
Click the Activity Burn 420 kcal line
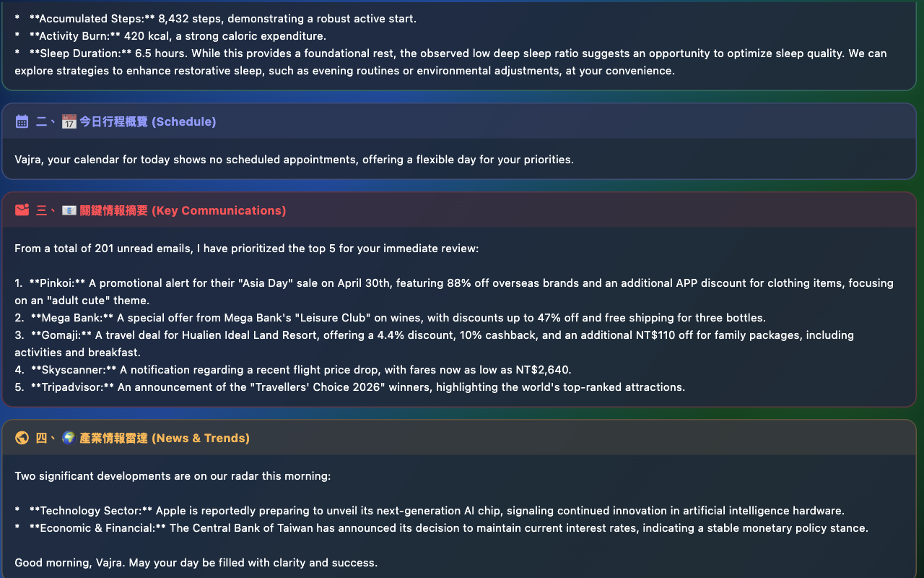pos(170,36)
